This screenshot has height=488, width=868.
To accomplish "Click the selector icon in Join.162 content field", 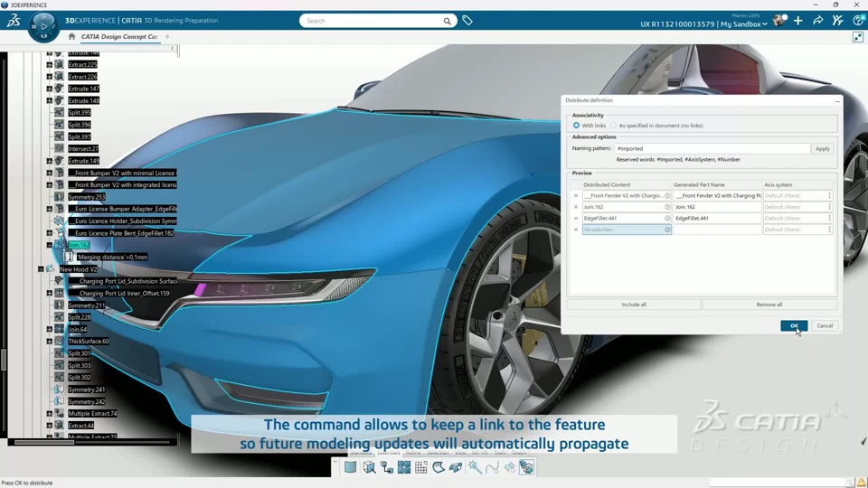I will coord(667,207).
